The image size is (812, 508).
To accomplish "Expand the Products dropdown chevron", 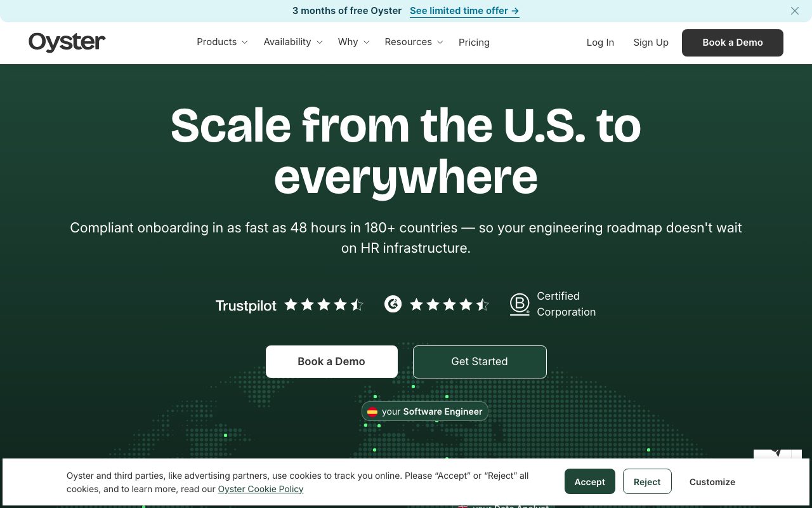I will tap(245, 43).
